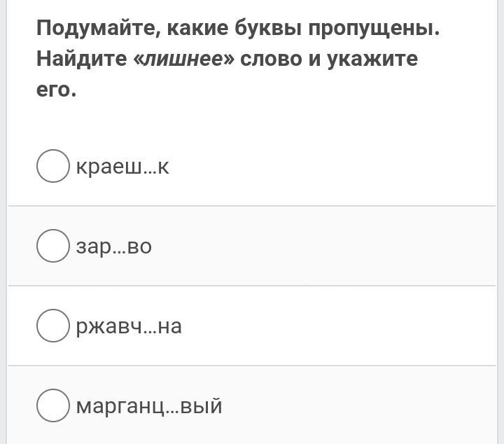
Task: Click the answer label марганц...вый
Action: [149, 406]
